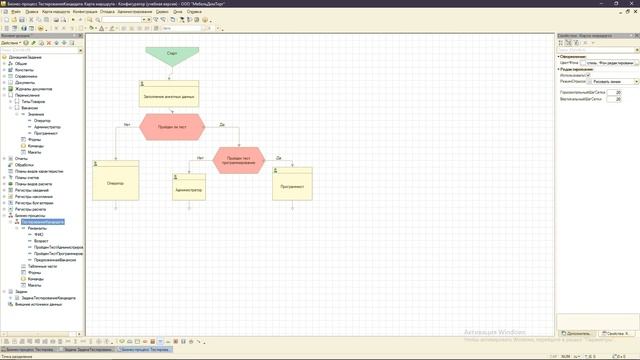
Task: Open the Карта маршрута menu
Action: point(56,12)
